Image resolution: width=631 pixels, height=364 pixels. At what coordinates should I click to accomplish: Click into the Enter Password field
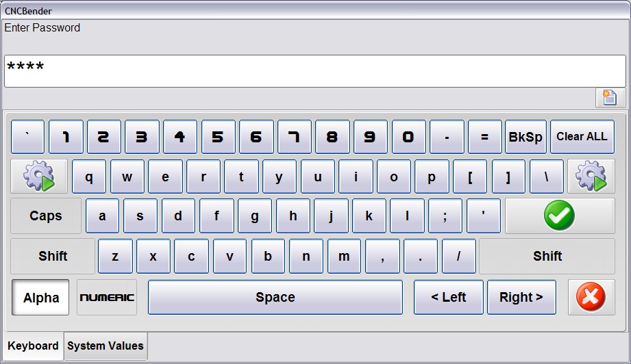coord(315,71)
